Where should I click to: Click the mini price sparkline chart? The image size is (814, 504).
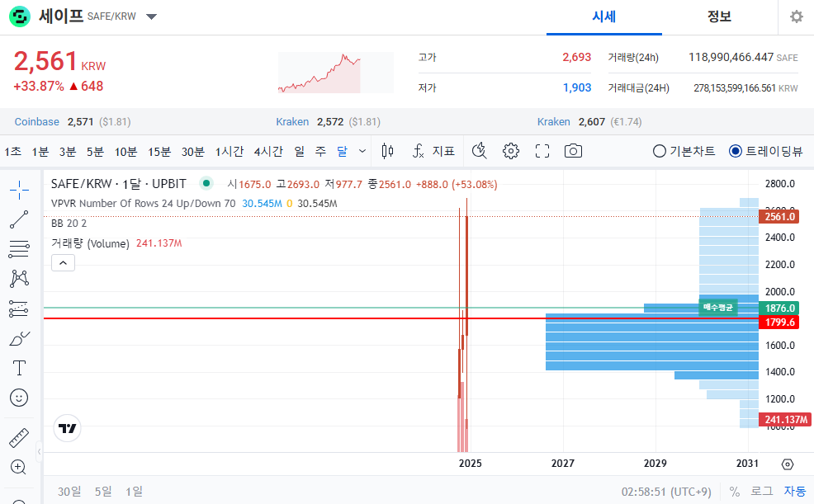click(336, 73)
